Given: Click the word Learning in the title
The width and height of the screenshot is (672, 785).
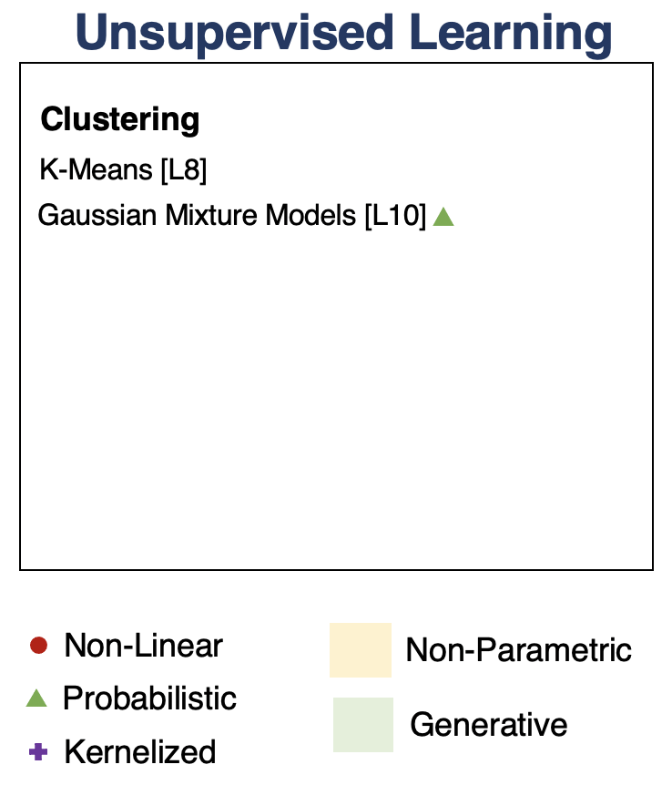Looking at the screenshot, I should tap(510, 32).
